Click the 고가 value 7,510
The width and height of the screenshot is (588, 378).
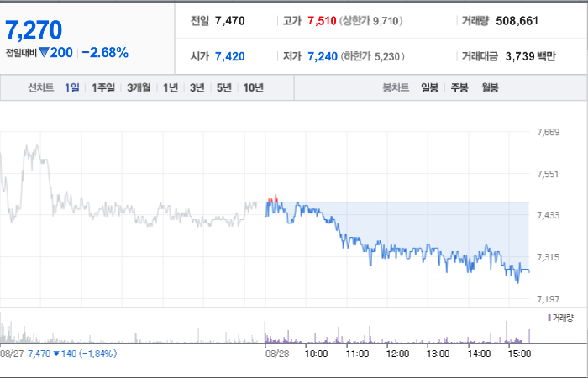coord(322,21)
